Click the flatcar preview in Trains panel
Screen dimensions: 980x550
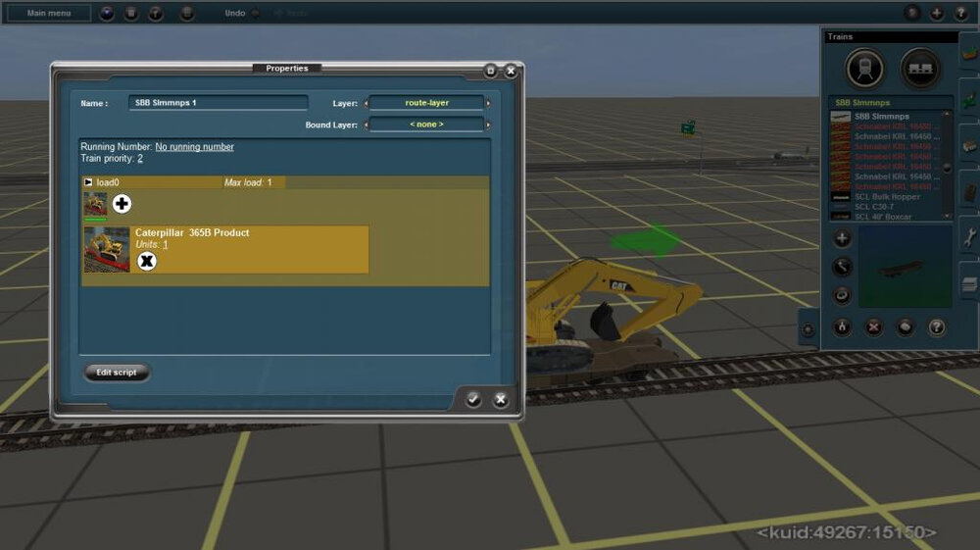pyautogui.click(x=905, y=268)
